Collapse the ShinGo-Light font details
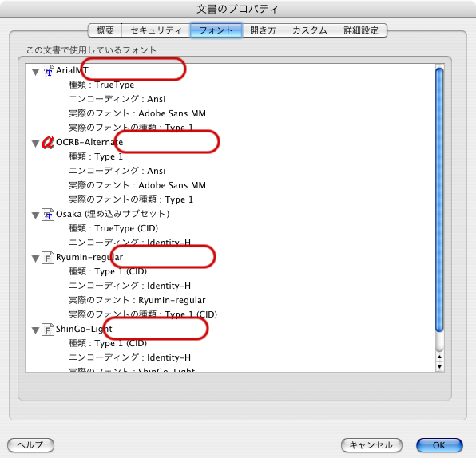 point(35,330)
